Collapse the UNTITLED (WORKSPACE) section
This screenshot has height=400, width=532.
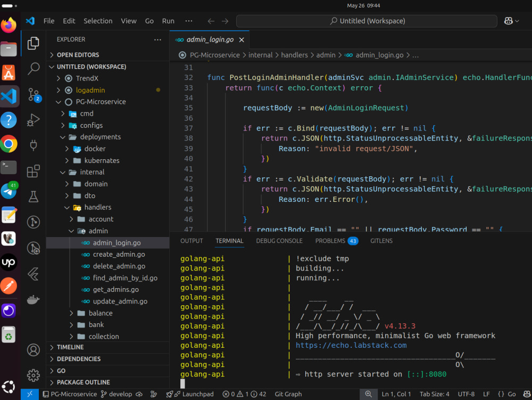88,67
